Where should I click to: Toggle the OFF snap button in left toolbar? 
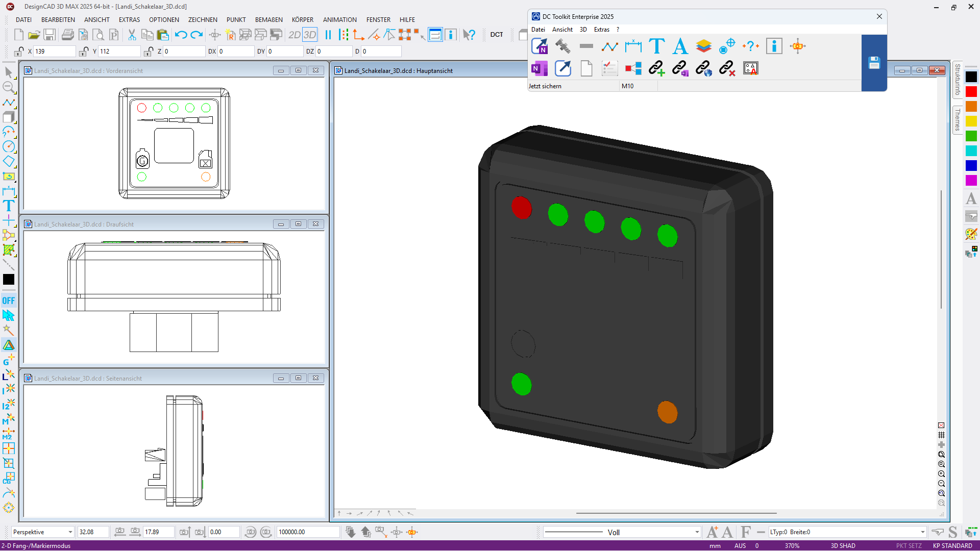pyautogui.click(x=9, y=300)
